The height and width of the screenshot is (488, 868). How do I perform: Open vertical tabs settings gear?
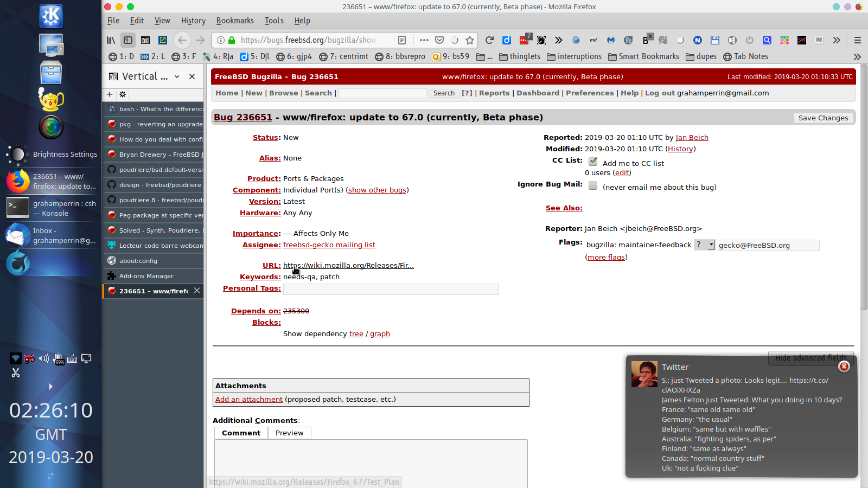[123, 94]
